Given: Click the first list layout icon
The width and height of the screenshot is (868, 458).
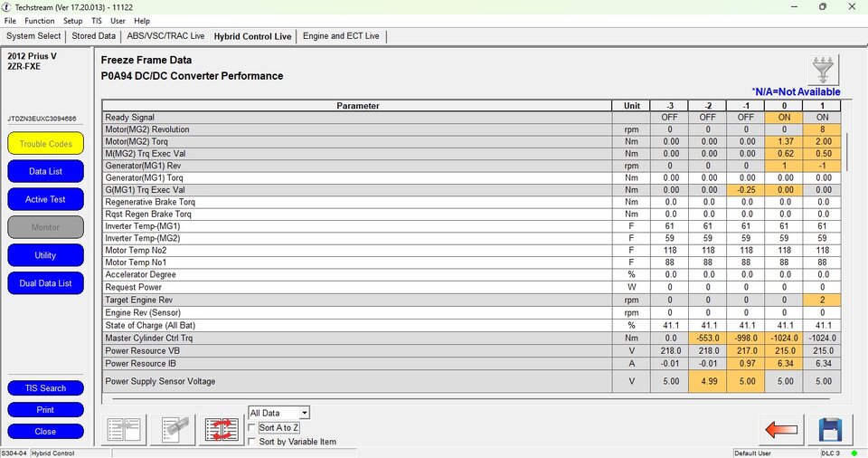Looking at the screenshot, I should coord(125,429).
